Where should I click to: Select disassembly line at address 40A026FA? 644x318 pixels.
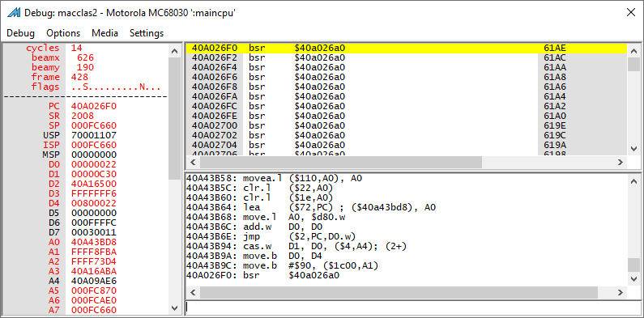407,96
